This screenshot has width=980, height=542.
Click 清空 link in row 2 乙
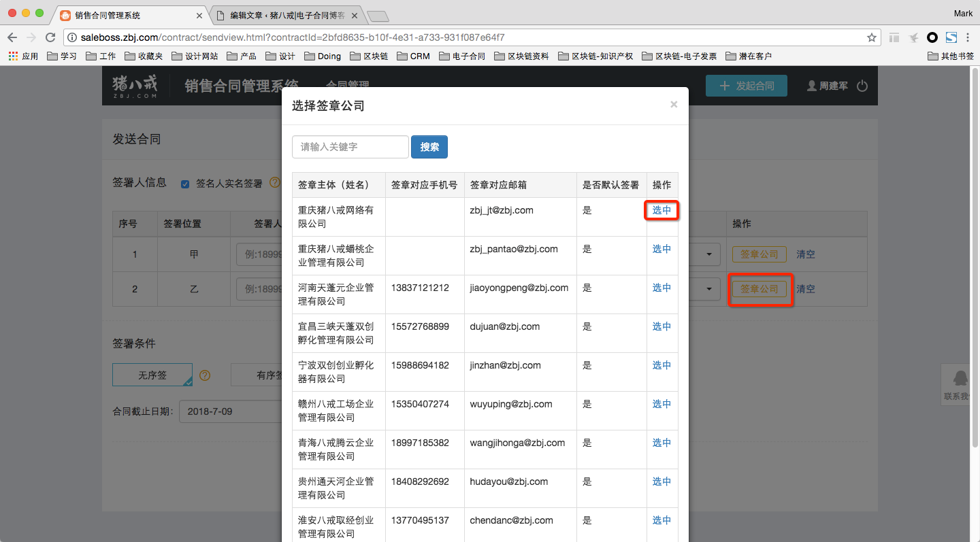tap(806, 289)
